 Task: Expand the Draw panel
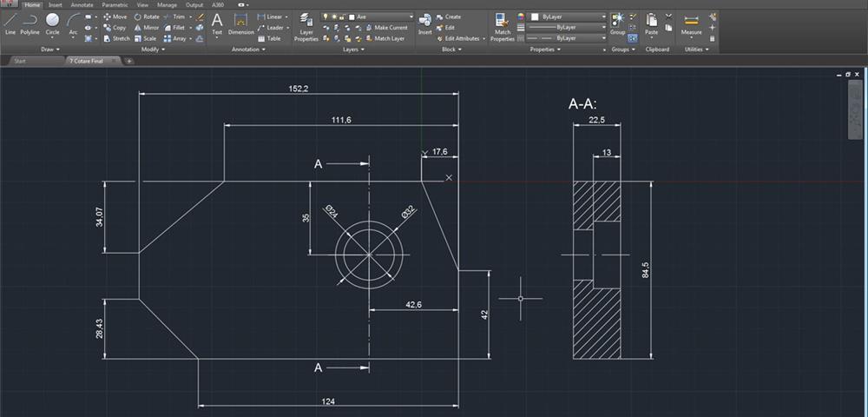50,50
